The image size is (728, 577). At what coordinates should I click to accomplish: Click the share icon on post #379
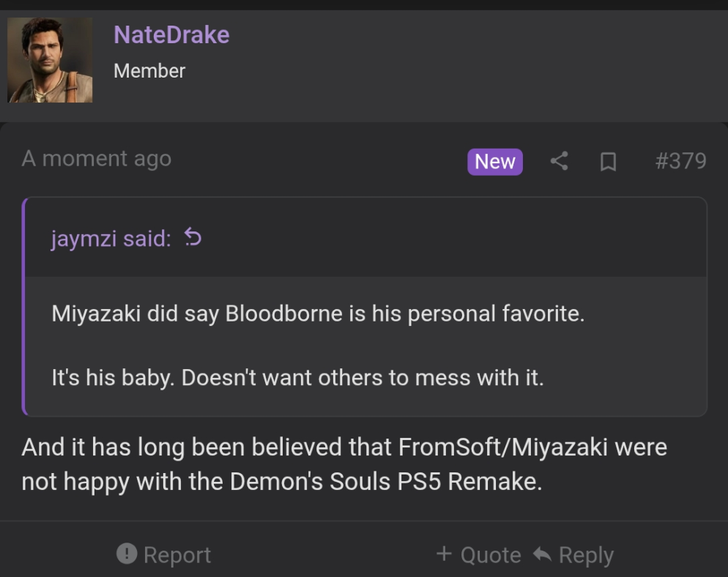[x=560, y=161]
